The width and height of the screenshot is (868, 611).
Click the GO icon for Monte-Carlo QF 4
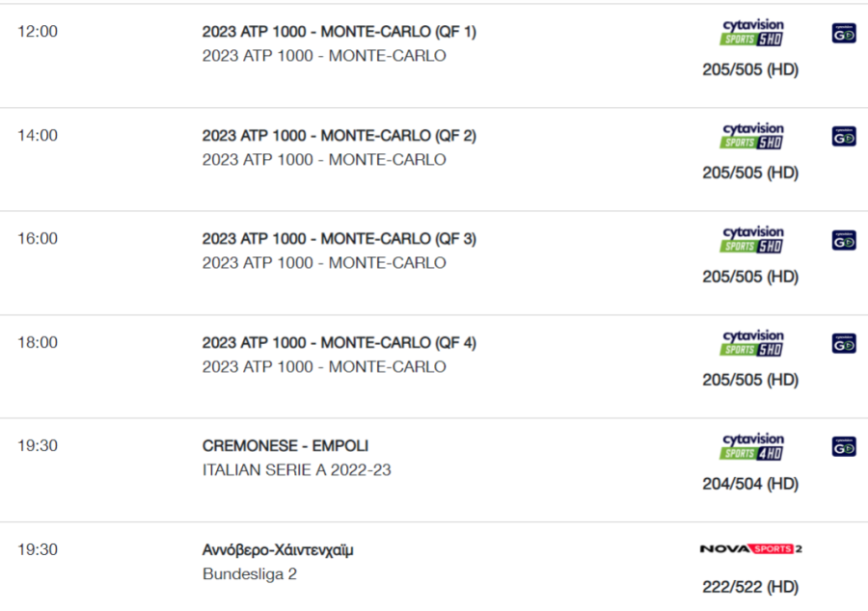(x=844, y=343)
